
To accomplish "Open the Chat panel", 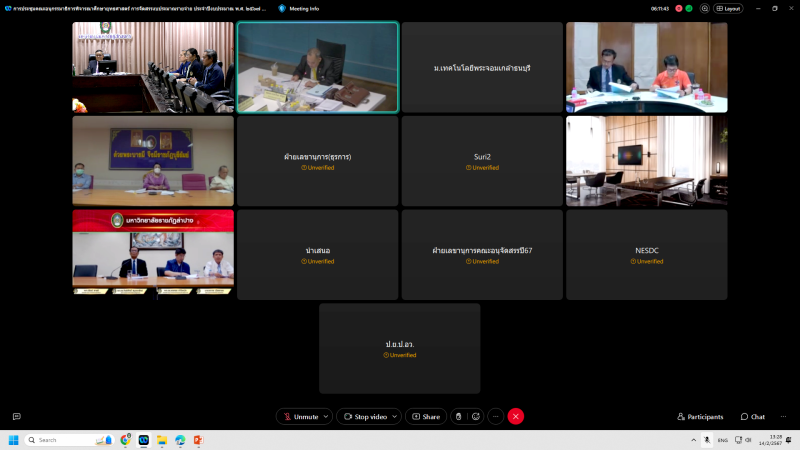I will point(753,416).
